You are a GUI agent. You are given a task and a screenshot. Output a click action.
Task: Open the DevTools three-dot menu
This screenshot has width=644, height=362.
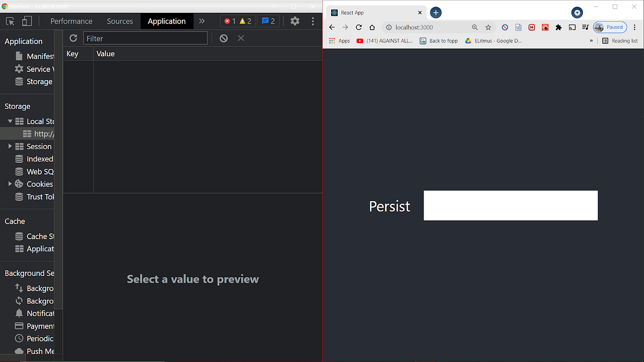pyautogui.click(x=313, y=21)
